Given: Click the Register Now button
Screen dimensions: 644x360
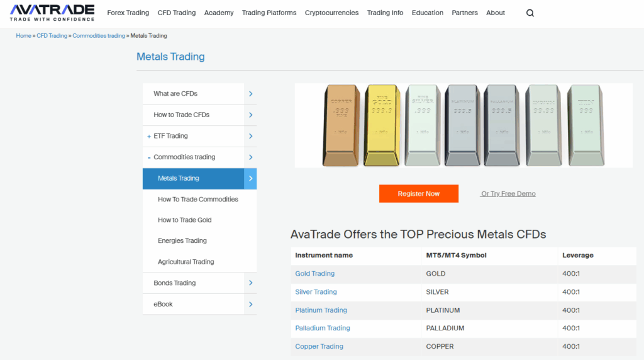Looking at the screenshot, I should 418,194.
